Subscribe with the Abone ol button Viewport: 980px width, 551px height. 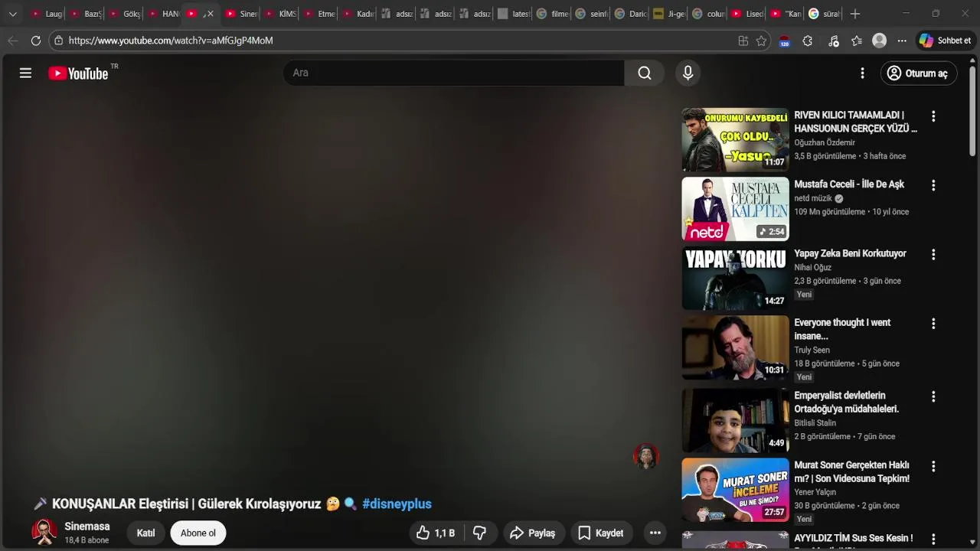pos(198,533)
